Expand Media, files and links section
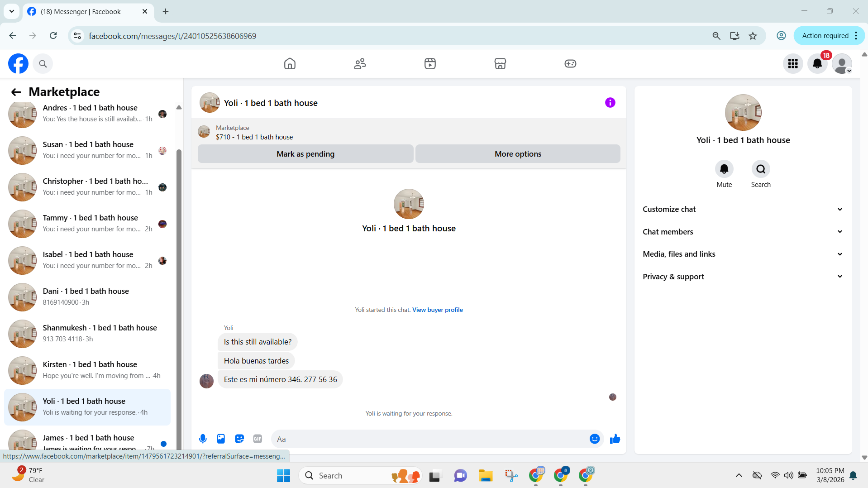The image size is (868, 488). pos(743,254)
